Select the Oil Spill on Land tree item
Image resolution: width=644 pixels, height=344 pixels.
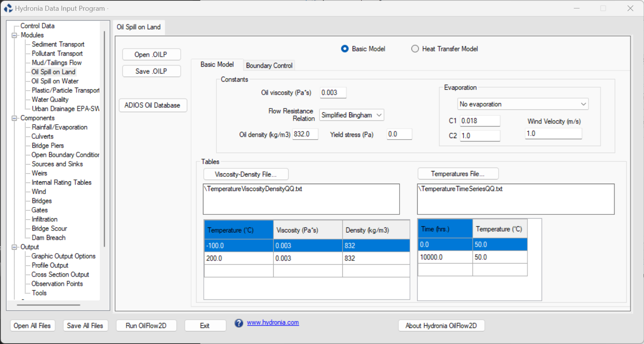tap(53, 72)
